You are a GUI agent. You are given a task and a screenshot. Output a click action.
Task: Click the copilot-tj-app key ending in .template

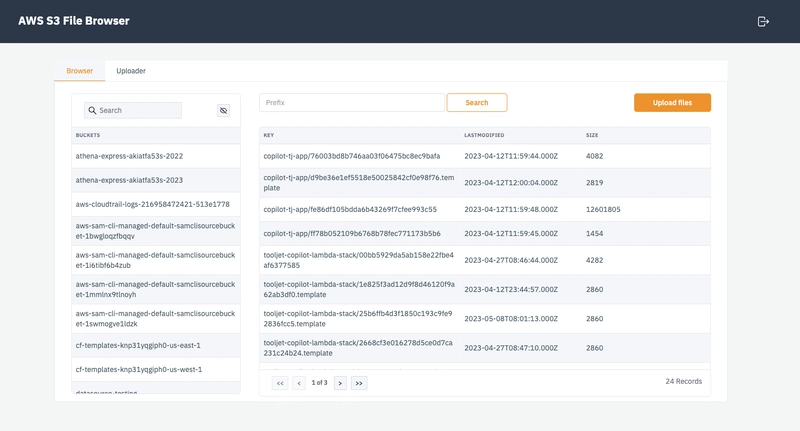click(359, 183)
